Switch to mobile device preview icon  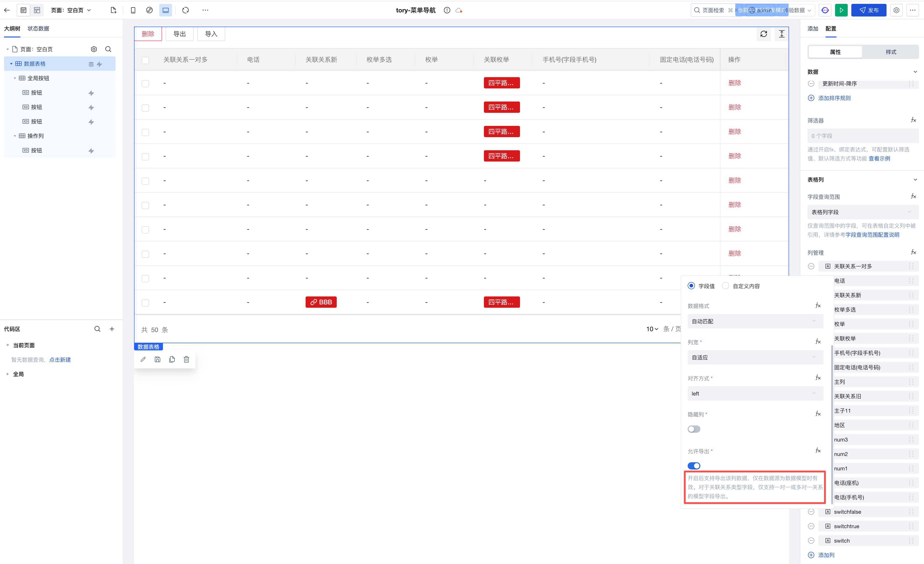133,10
